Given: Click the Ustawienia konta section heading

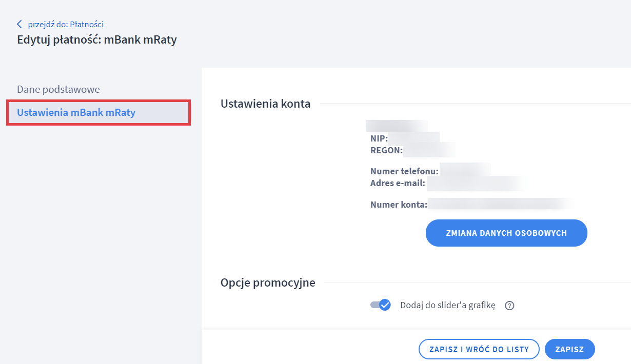Looking at the screenshot, I should (x=265, y=104).
